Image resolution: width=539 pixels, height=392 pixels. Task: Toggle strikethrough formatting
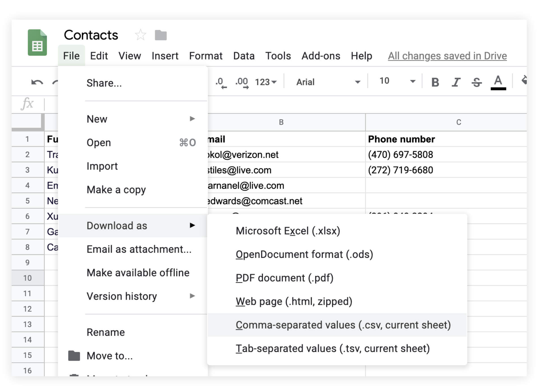point(477,82)
